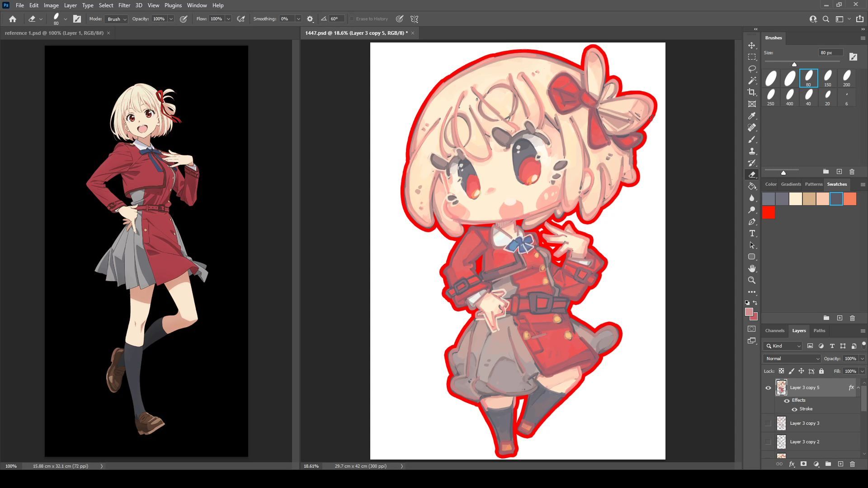Select the Magic Wand tool
868x488 pixels.
pyautogui.click(x=752, y=81)
